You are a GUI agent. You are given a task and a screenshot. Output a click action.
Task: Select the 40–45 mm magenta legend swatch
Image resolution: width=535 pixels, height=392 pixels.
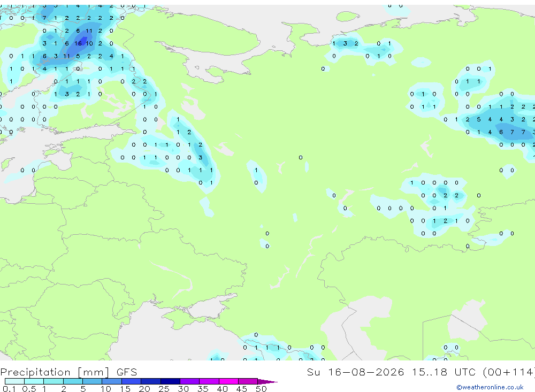[228, 381]
